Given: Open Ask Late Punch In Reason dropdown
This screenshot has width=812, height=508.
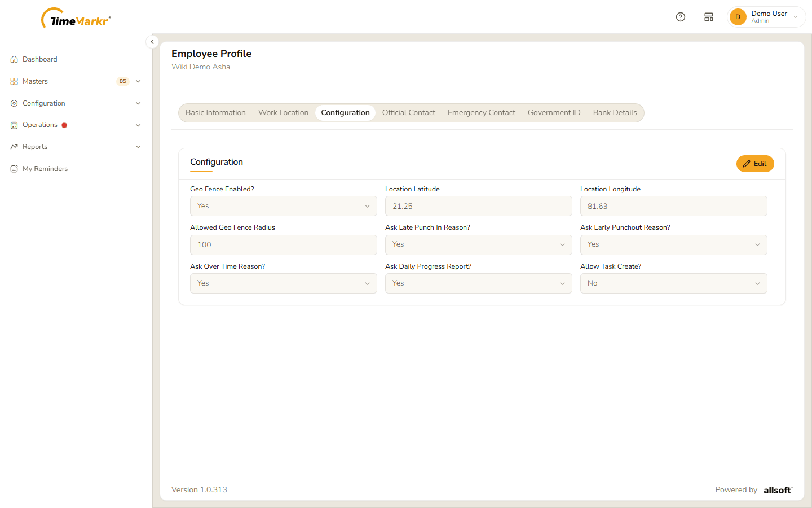Looking at the screenshot, I should point(479,245).
